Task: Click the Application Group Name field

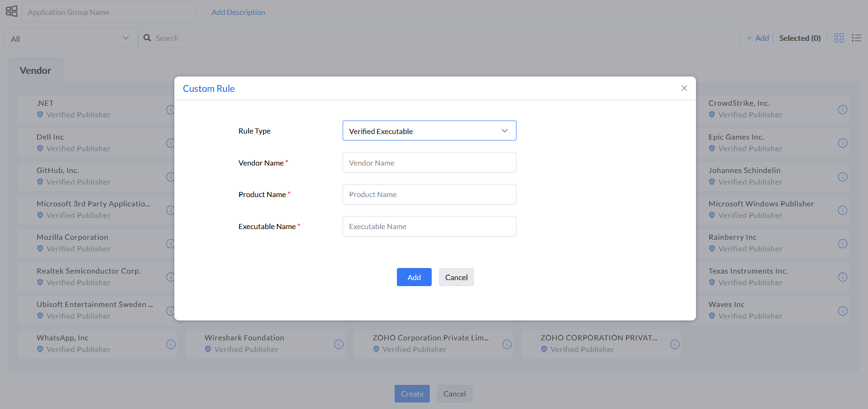Action: pyautogui.click(x=108, y=12)
